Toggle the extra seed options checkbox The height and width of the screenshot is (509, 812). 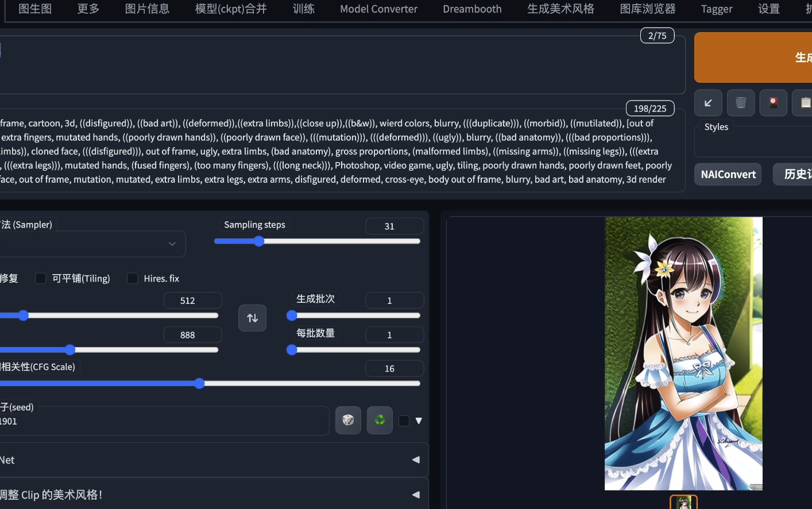click(x=404, y=421)
